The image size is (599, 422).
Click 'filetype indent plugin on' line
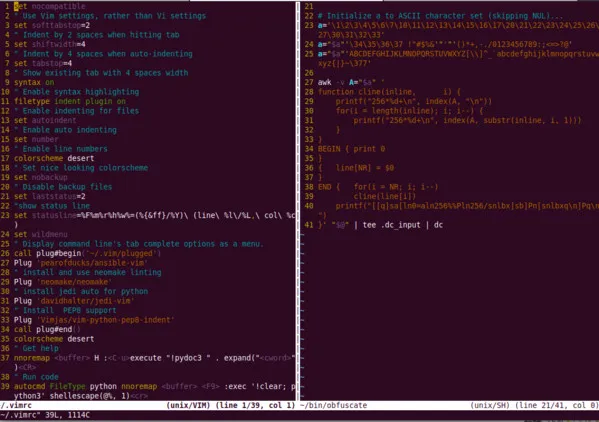[70, 101]
